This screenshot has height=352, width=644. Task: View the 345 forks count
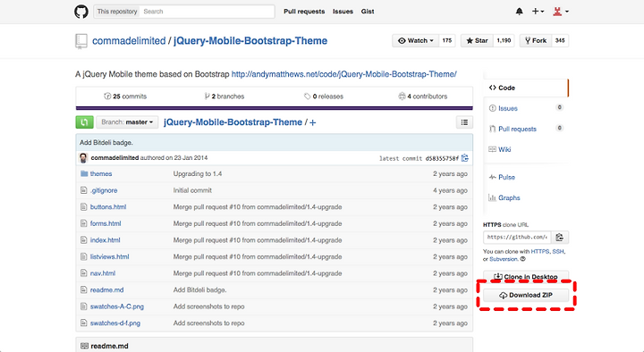coord(560,40)
